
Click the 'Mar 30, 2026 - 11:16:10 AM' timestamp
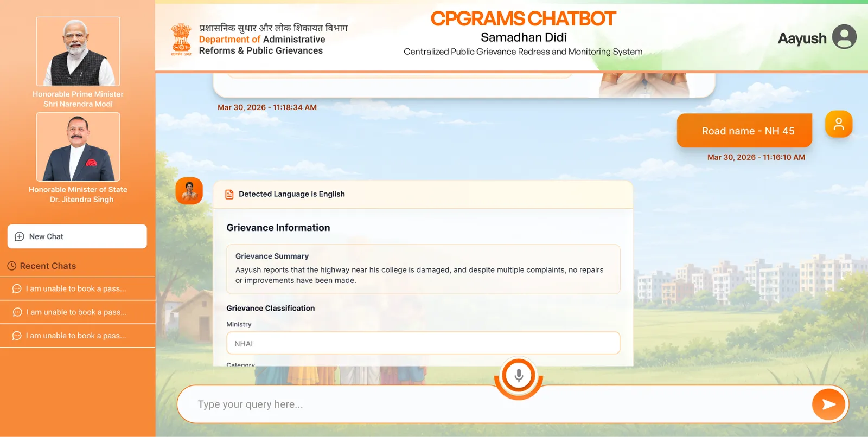[x=756, y=157]
